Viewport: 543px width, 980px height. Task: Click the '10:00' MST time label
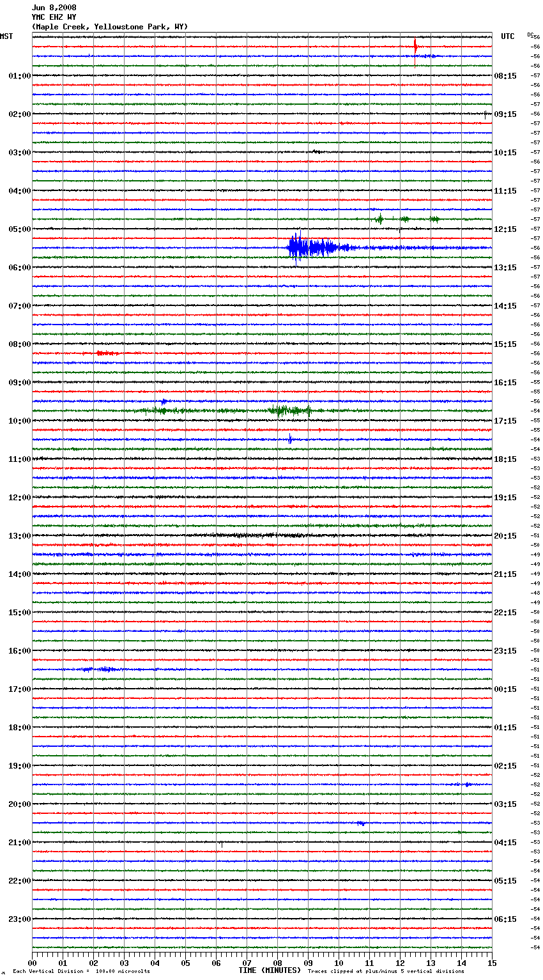click(x=20, y=421)
